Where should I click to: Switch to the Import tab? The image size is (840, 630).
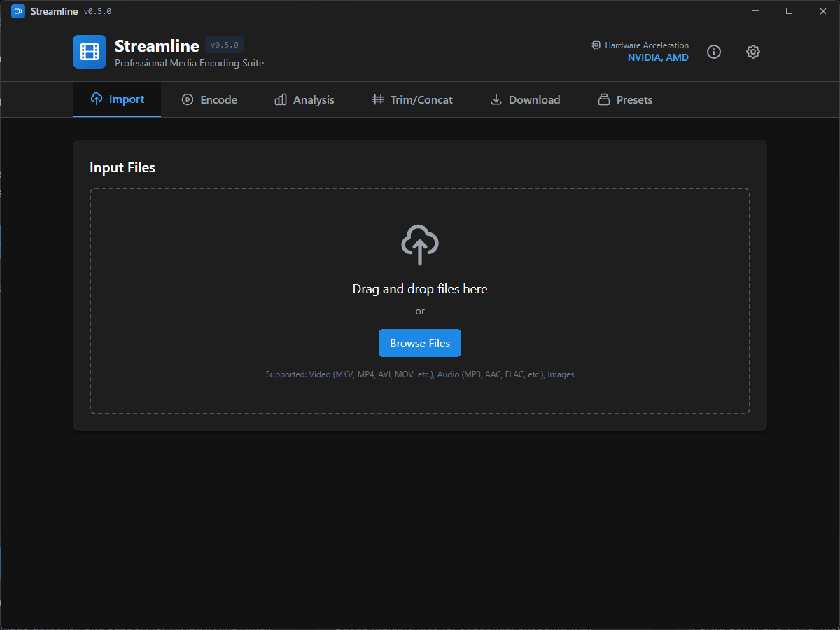point(117,99)
